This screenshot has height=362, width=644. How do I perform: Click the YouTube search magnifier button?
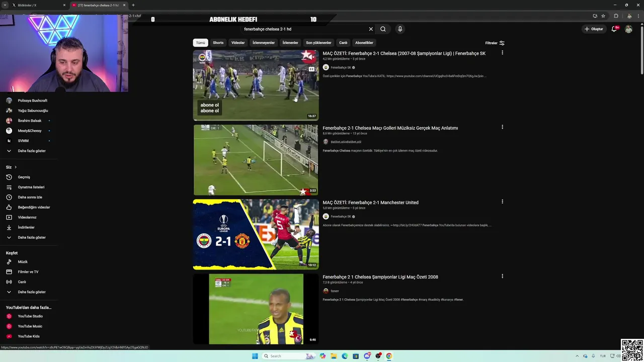pyautogui.click(x=383, y=29)
